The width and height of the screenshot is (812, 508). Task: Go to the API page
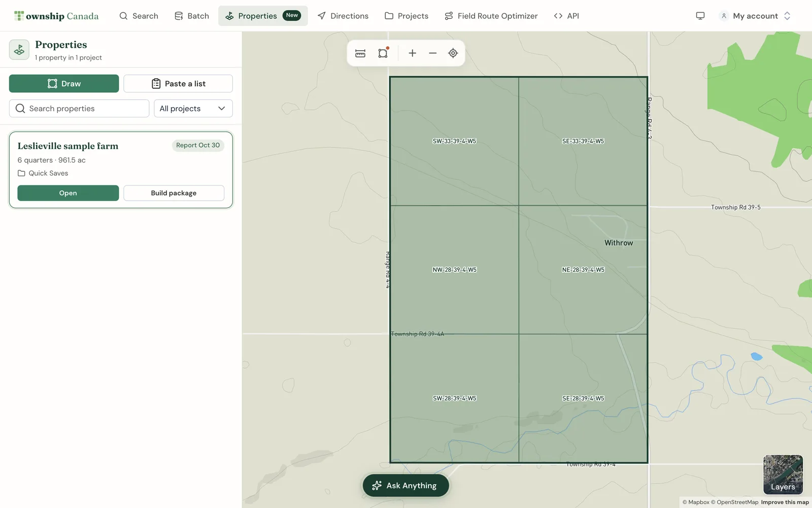pos(566,16)
